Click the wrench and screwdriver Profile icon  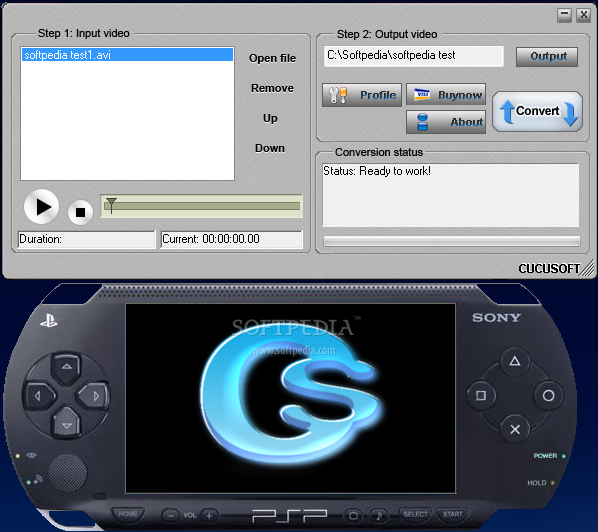[338, 95]
